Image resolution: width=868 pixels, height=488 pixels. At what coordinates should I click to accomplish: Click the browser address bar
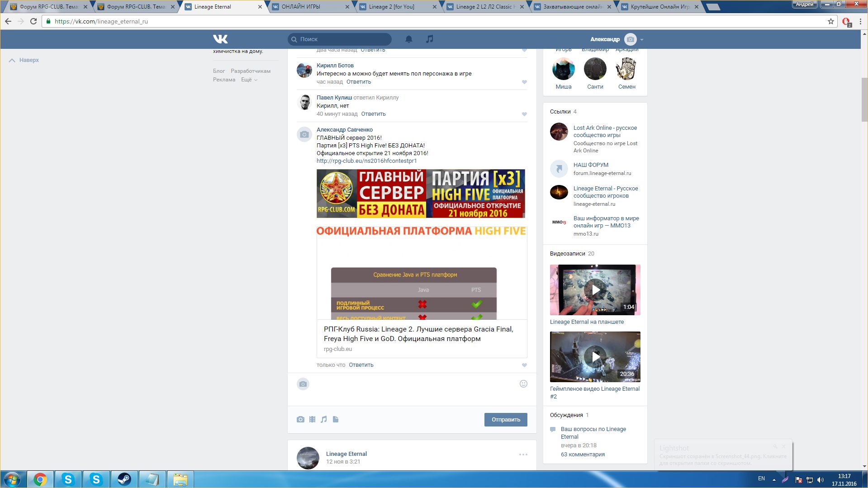(x=439, y=21)
